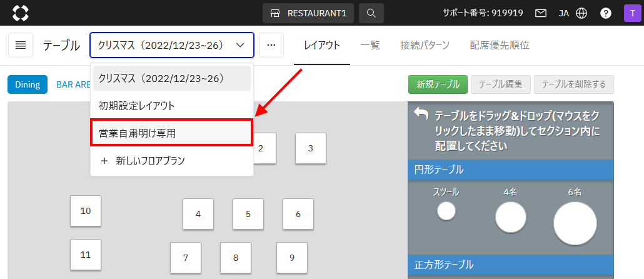Select table 5 on the floor
644x279 pixels.
pos(248,214)
